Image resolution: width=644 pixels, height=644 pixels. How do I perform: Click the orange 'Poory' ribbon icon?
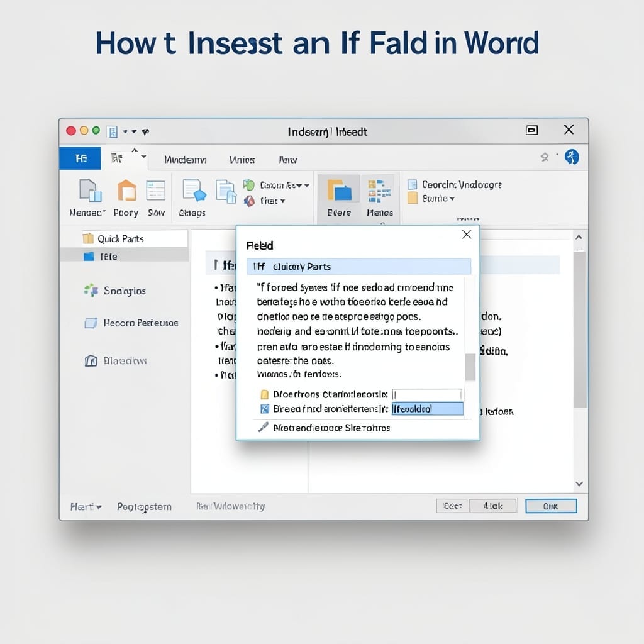point(126,190)
